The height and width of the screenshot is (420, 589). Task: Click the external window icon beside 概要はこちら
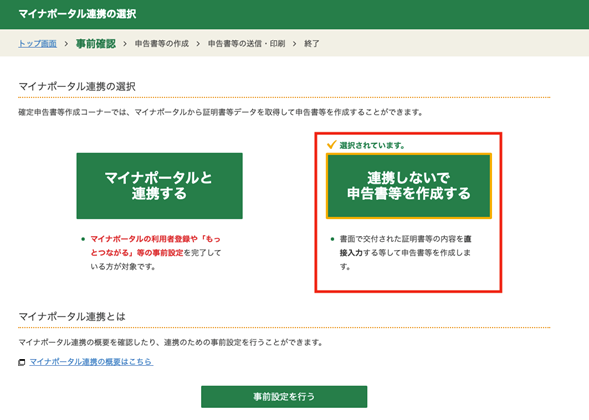pyautogui.click(x=22, y=362)
